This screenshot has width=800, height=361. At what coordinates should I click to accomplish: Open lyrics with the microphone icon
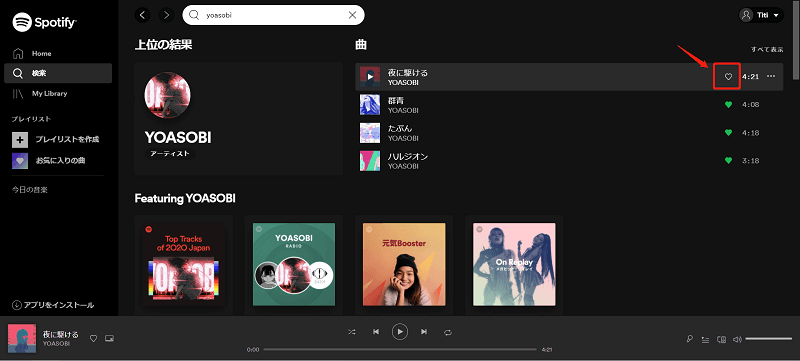(690, 339)
